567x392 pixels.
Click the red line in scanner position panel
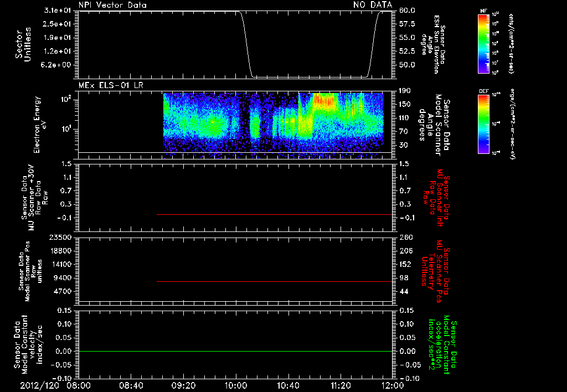[x=275, y=281]
